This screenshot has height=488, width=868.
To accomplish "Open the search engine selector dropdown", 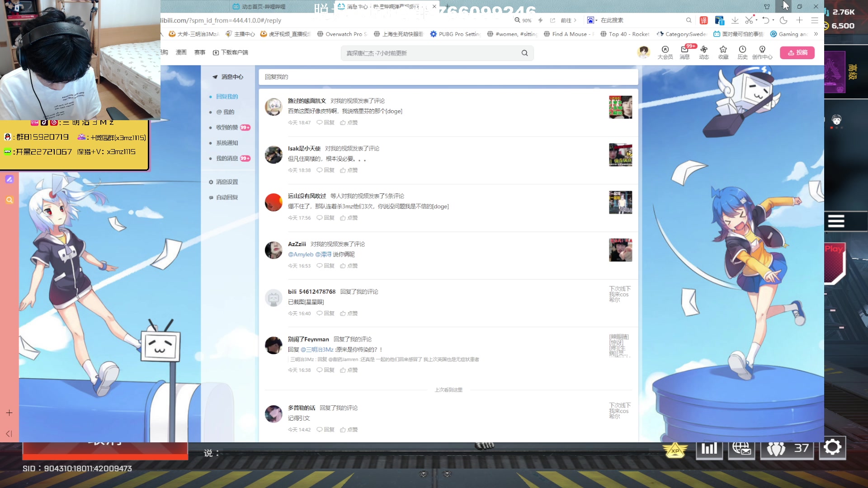I will pos(592,20).
